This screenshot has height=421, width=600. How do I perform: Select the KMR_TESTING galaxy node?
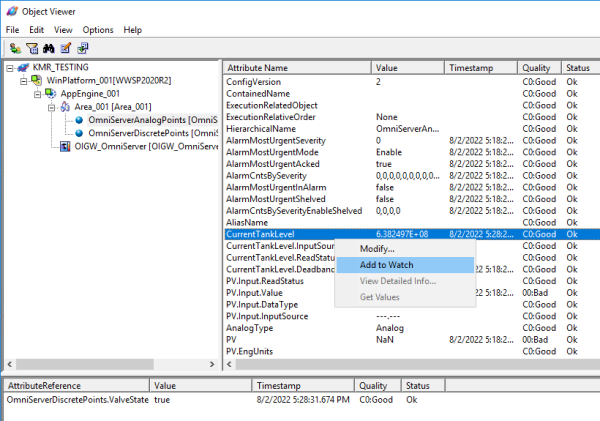60,67
